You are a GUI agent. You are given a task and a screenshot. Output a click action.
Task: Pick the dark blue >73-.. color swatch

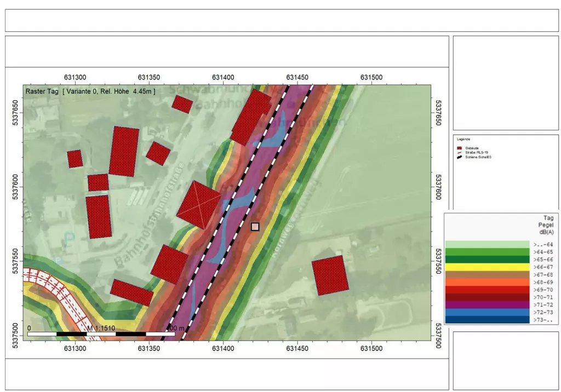pos(487,320)
